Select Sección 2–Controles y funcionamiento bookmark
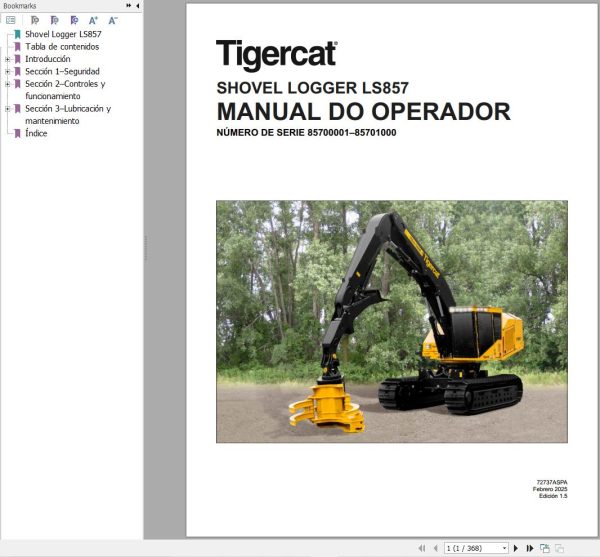The width and height of the screenshot is (600, 557). click(x=65, y=90)
